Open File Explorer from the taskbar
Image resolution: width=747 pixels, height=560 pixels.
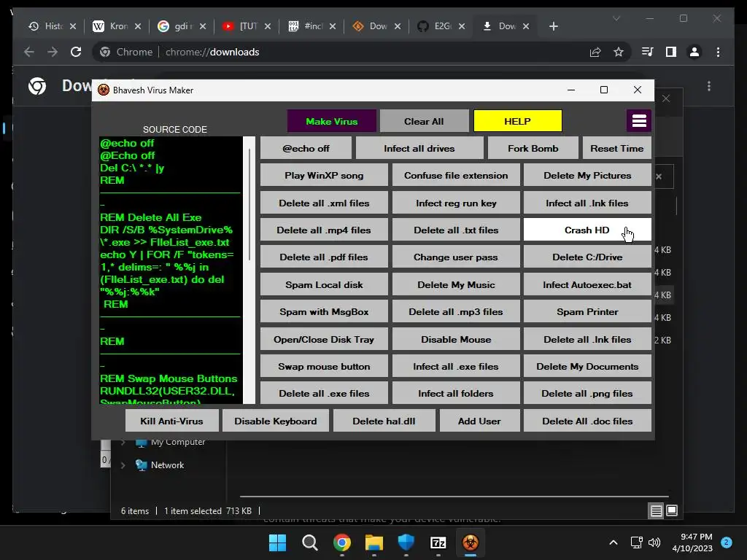(374, 542)
